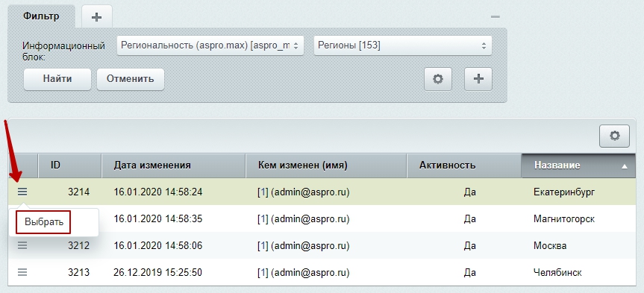644x293 pixels.
Task: Click the Найти button
Action: 57,79
